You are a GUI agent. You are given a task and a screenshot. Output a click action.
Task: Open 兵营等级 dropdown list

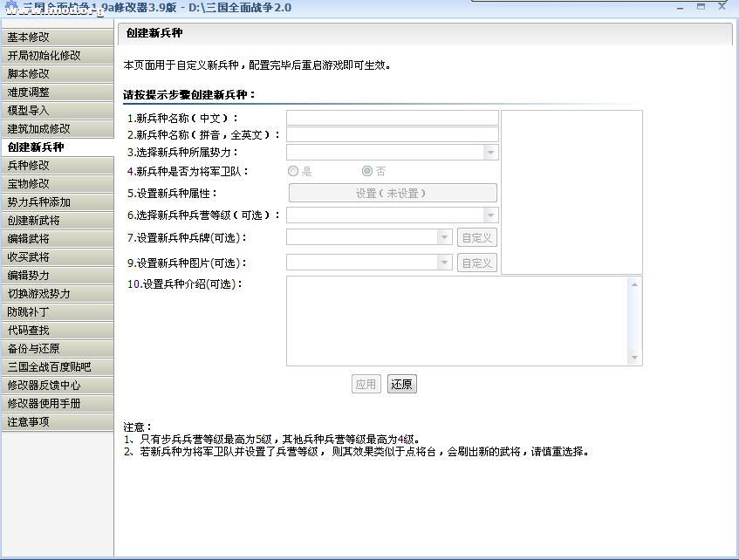coord(491,215)
